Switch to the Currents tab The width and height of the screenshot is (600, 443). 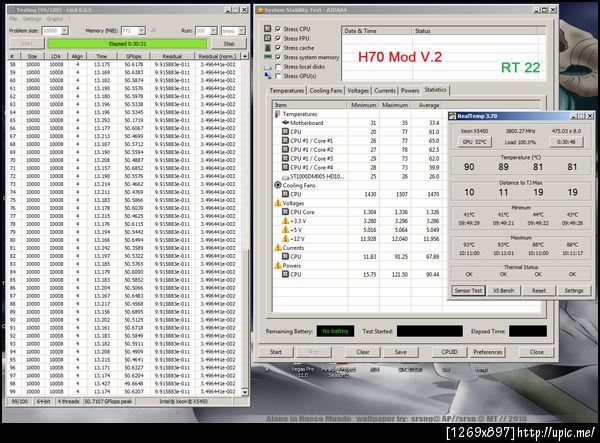(x=385, y=91)
